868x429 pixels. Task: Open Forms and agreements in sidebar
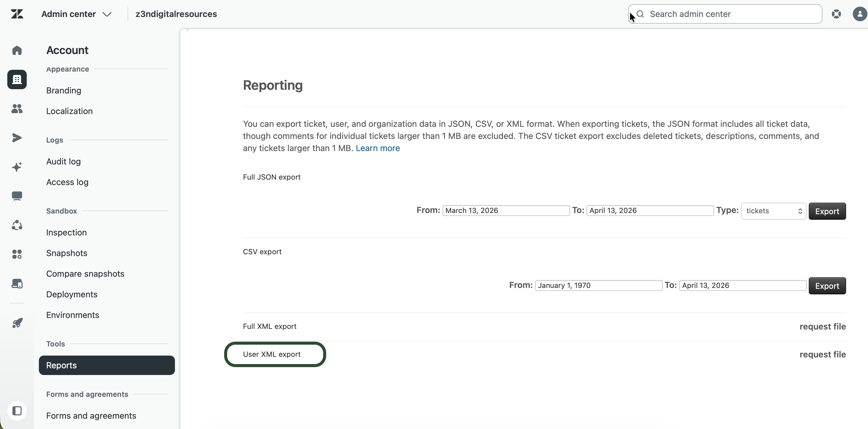click(91, 416)
